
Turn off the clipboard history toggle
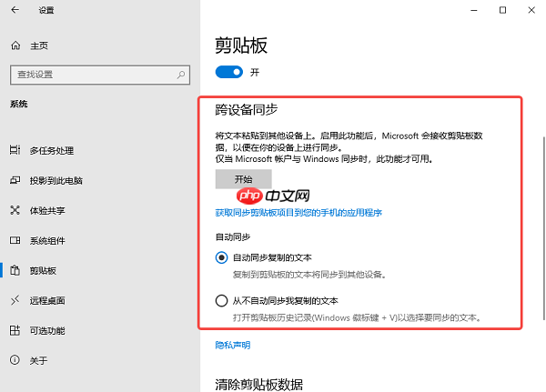(x=228, y=71)
